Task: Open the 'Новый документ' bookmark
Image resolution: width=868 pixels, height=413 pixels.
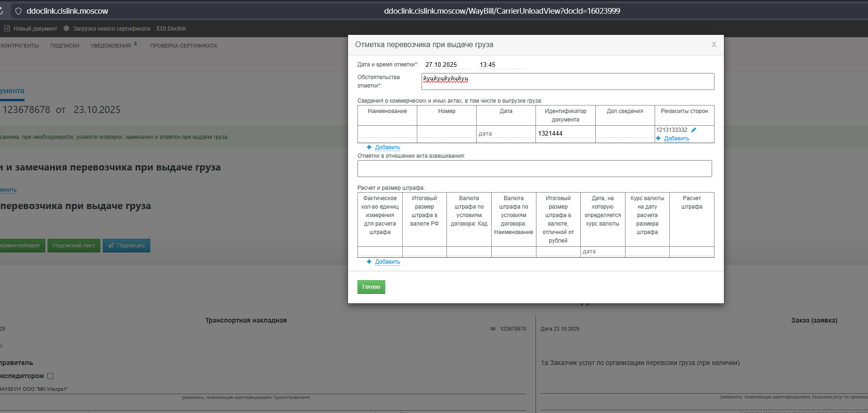Action: click(x=31, y=29)
